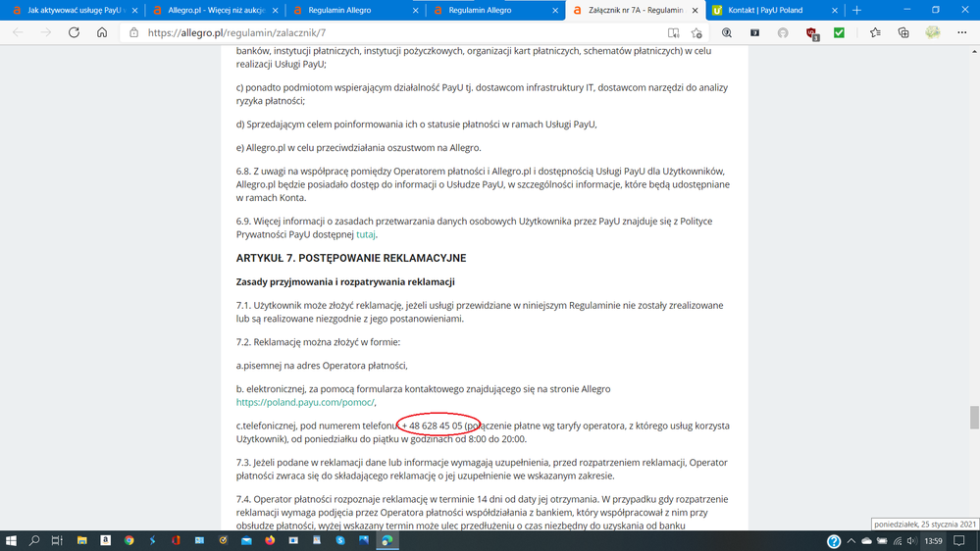Open the magnifier search extension

click(x=727, y=32)
